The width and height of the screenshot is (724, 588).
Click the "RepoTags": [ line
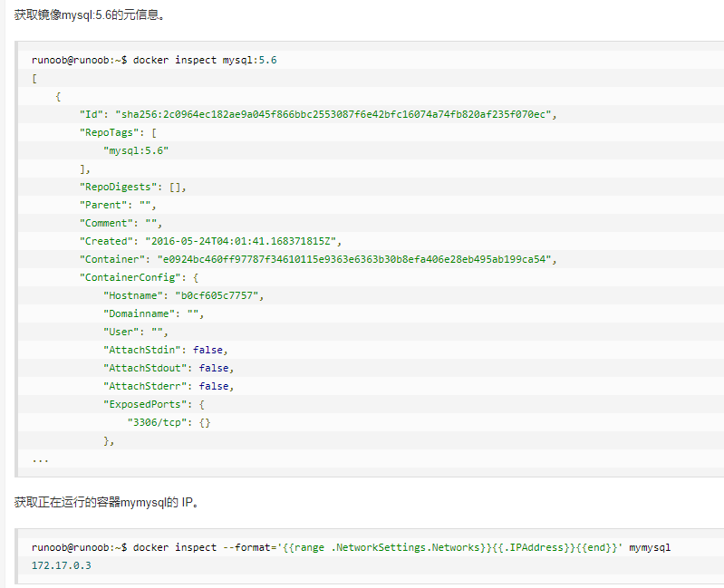[x=118, y=132]
